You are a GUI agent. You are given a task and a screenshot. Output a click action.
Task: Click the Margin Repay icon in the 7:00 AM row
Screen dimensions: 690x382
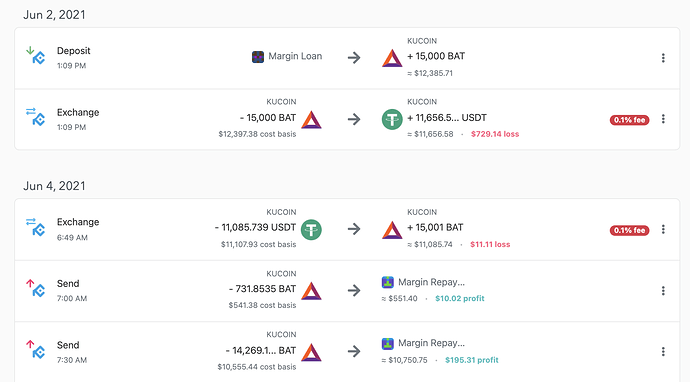coord(387,282)
